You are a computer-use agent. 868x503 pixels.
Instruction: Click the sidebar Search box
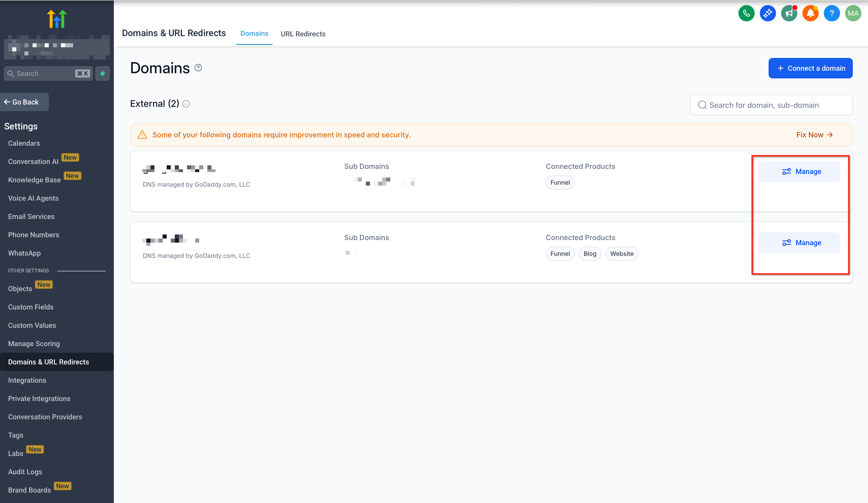coord(45,73)
